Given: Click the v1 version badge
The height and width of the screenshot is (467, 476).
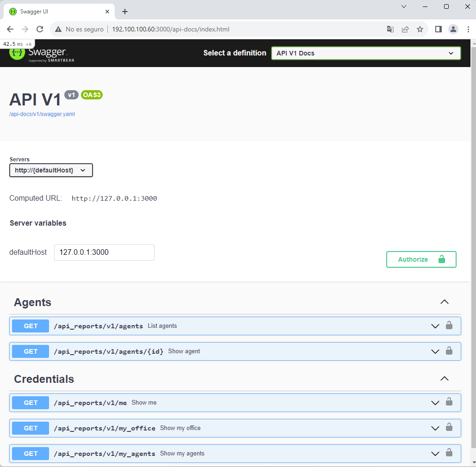Looking at the screenshot, I should [71, 95].
